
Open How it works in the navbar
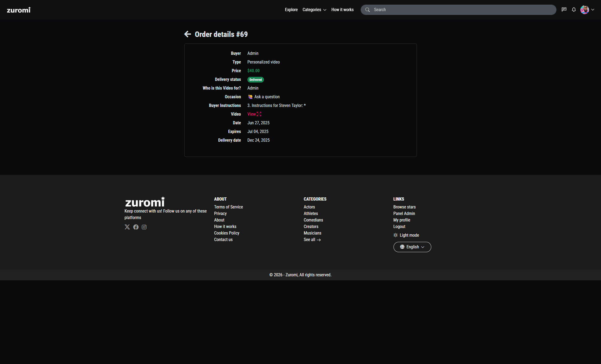click(x=342, y=10)
